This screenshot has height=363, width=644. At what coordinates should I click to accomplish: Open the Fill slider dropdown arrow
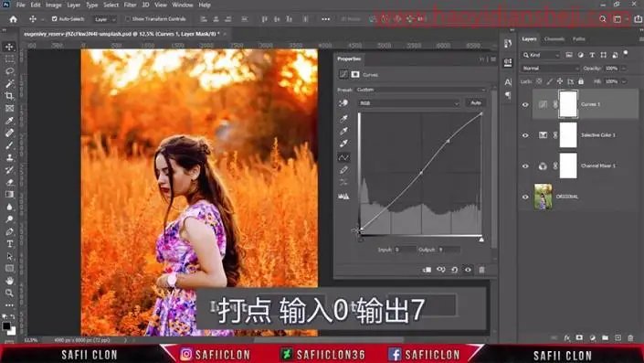pos(624,81)
